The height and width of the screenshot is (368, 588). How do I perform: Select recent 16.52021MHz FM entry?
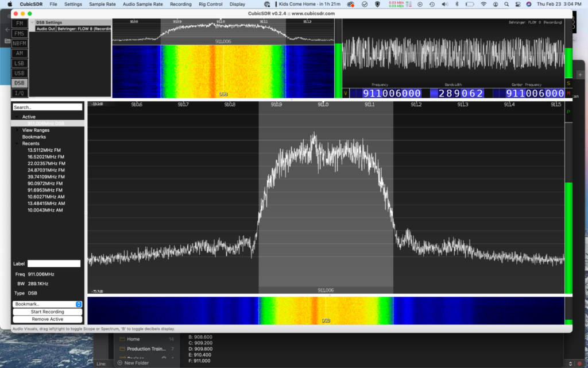point(46,157)
